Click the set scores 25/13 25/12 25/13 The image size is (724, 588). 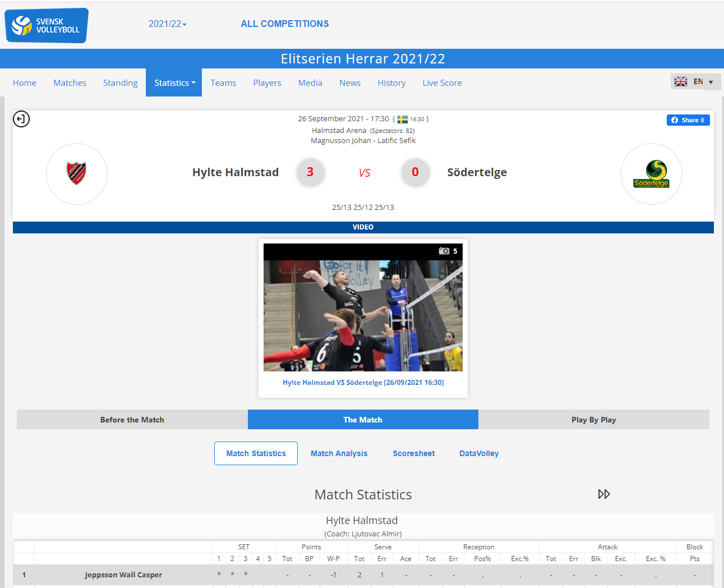(363, 208)
